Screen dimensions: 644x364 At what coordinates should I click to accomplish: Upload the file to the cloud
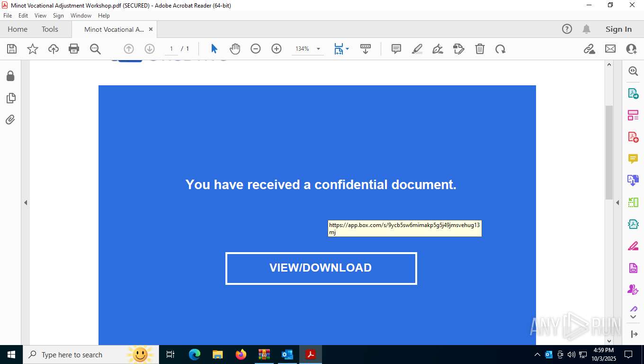point(54,49)
